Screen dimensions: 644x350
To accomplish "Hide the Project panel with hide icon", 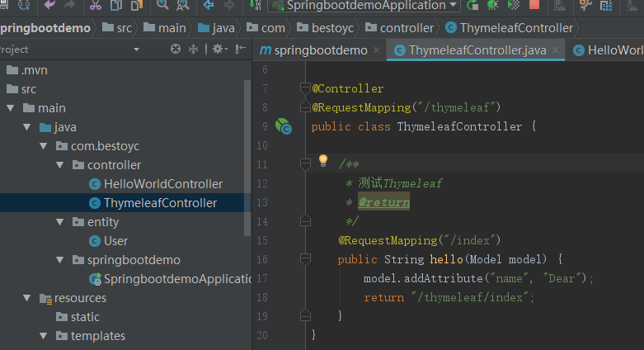I will coord(240,50).
